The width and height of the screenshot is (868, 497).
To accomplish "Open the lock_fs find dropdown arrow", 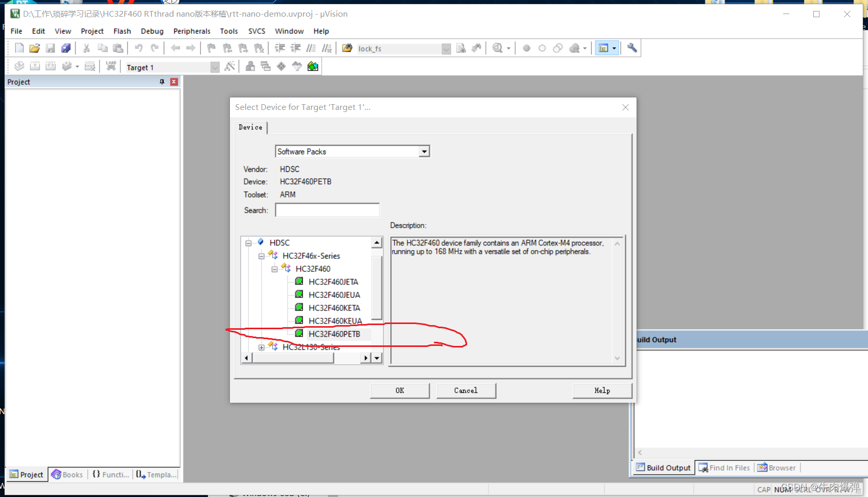I will pos(446,49).
